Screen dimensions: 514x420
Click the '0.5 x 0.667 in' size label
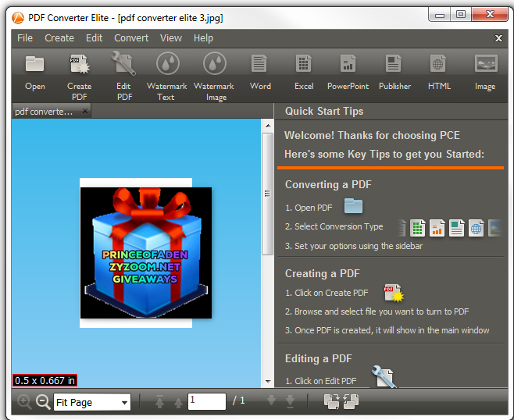[x=45, y=380]
